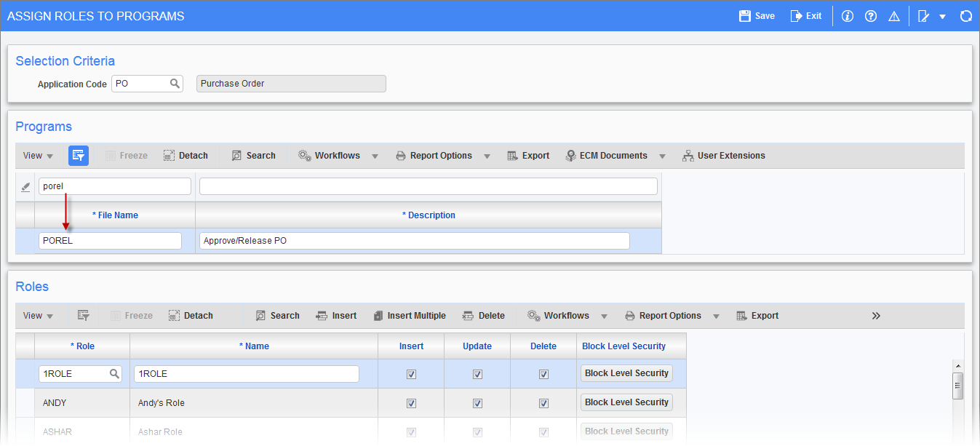
Task: Open the Application Code search lookup
Action: point(175,83)
